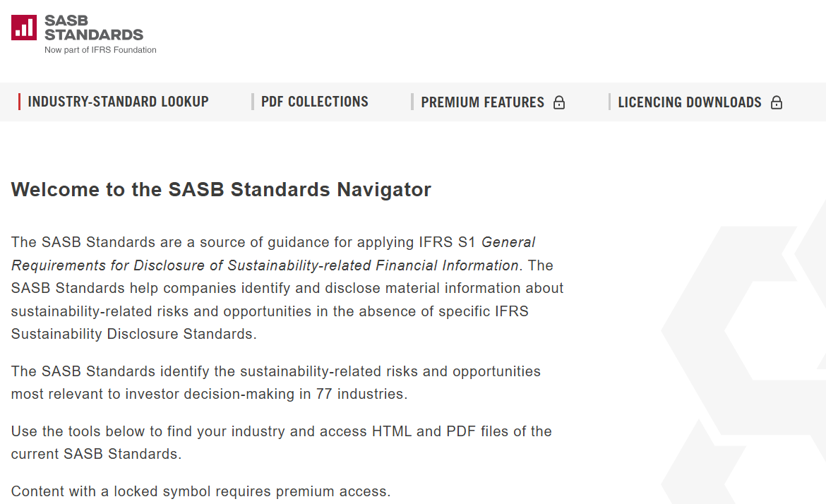The image size is (826, 504).
Task: Select the Licencing Downloads menu item
Action: 689,102
